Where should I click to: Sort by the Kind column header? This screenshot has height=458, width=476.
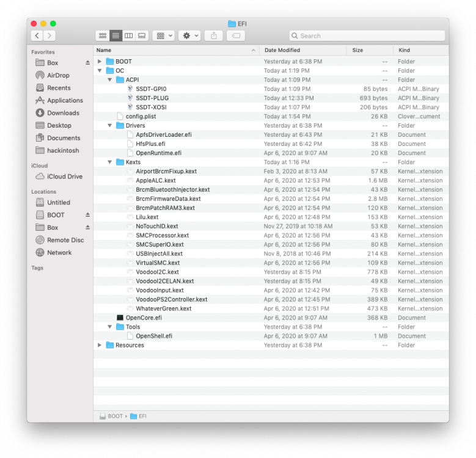421,50
